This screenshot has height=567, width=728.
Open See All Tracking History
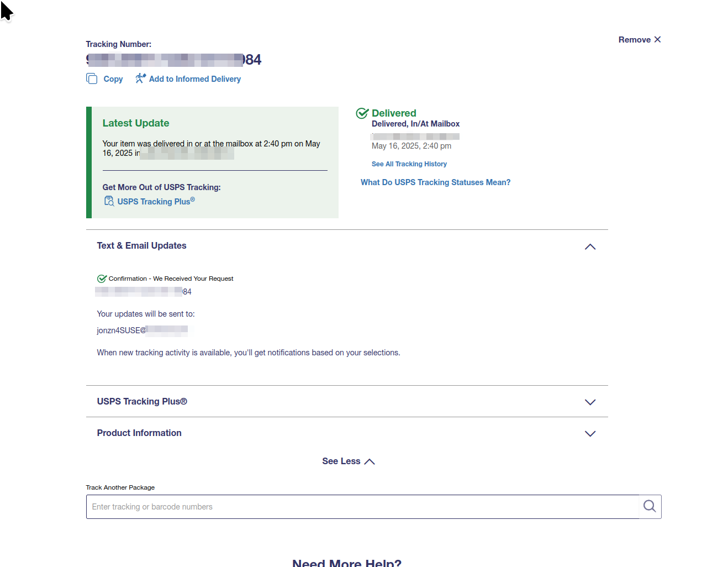[409, 164]
